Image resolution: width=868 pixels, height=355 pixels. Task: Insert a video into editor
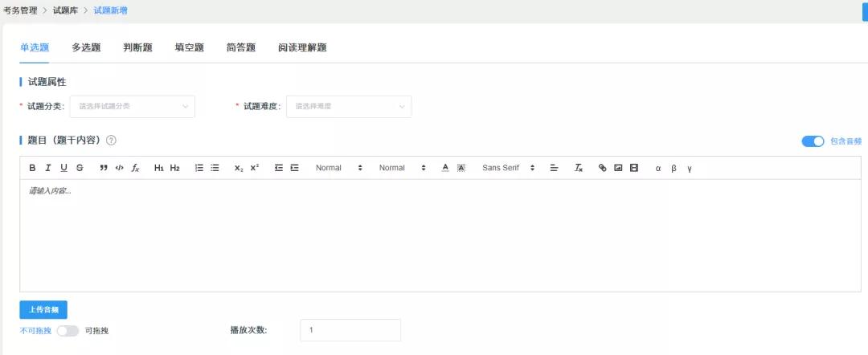click(634, 168)
